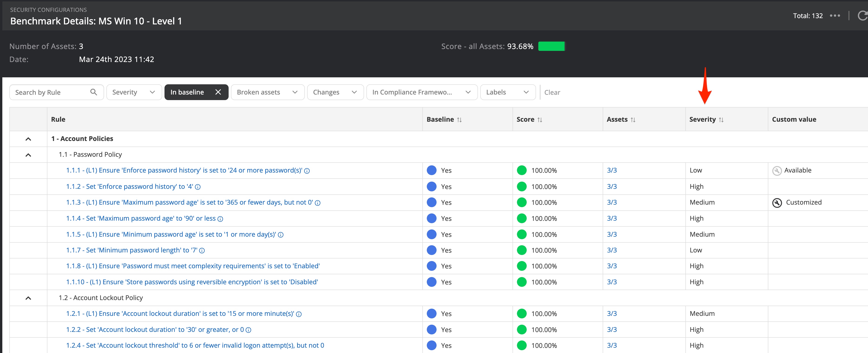Click Clear to reset filters
868x353 pixels.
[552, 92]
